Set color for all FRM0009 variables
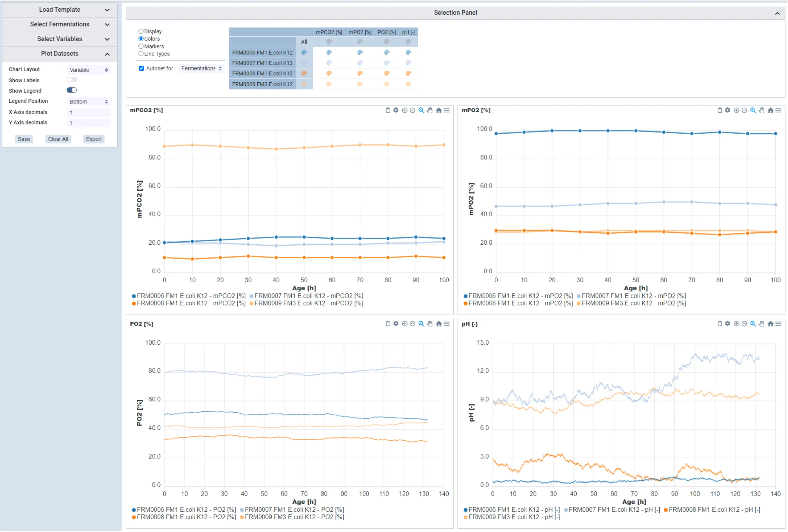788x532 pixels. click(304, 84)
